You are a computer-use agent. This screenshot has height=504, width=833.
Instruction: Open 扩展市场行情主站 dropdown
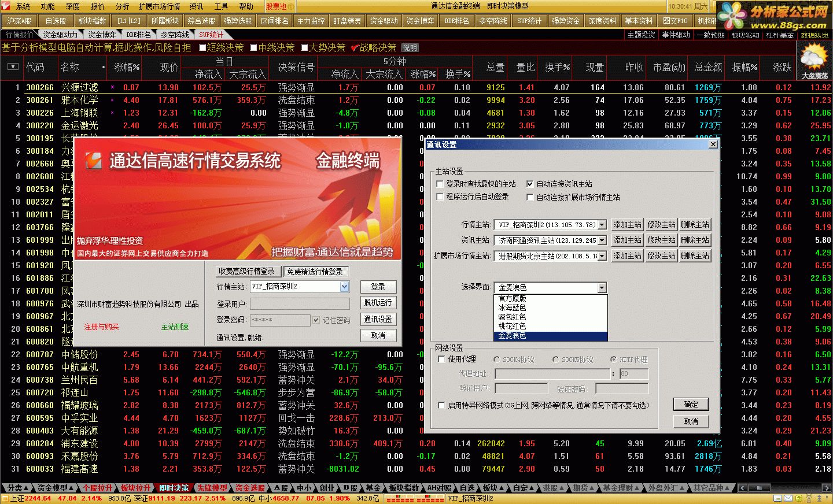[602, 256]
